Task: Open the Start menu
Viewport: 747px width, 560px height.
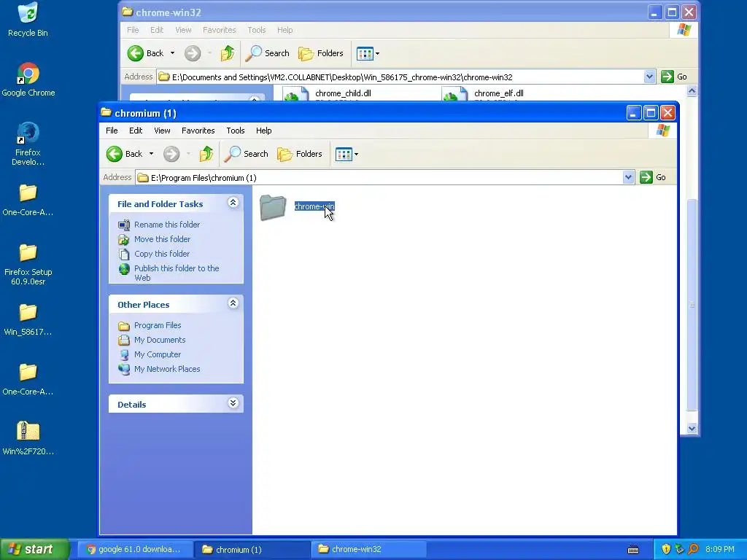Action: [x=34, y=549]
